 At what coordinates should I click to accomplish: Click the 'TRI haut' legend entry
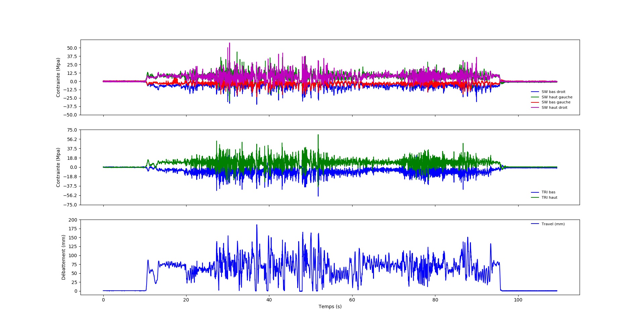[x=549, y=197]
